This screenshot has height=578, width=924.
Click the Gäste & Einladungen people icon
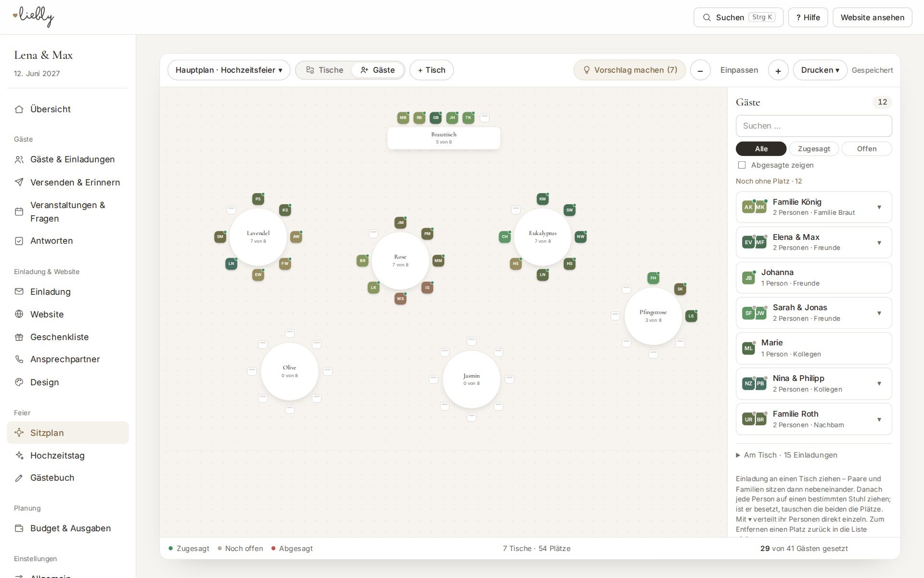coord(19,159)
